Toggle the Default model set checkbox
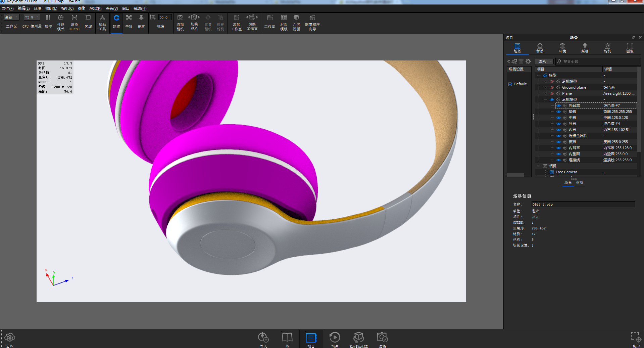The width and height of the screenshot is (644, 348). pyautogui.click(x=510, y=84)
